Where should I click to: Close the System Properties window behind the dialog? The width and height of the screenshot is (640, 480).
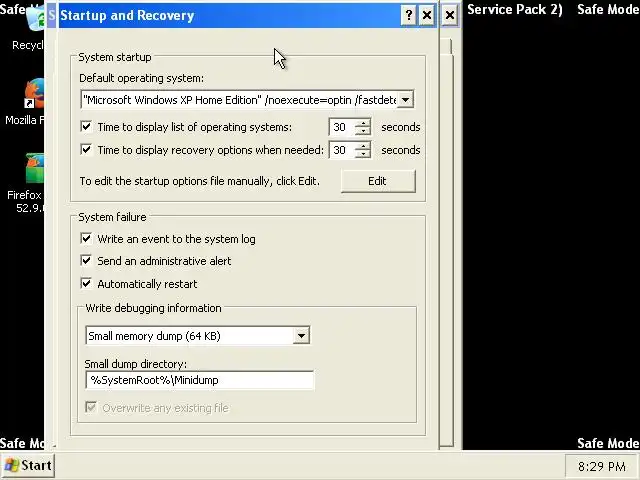450,16
